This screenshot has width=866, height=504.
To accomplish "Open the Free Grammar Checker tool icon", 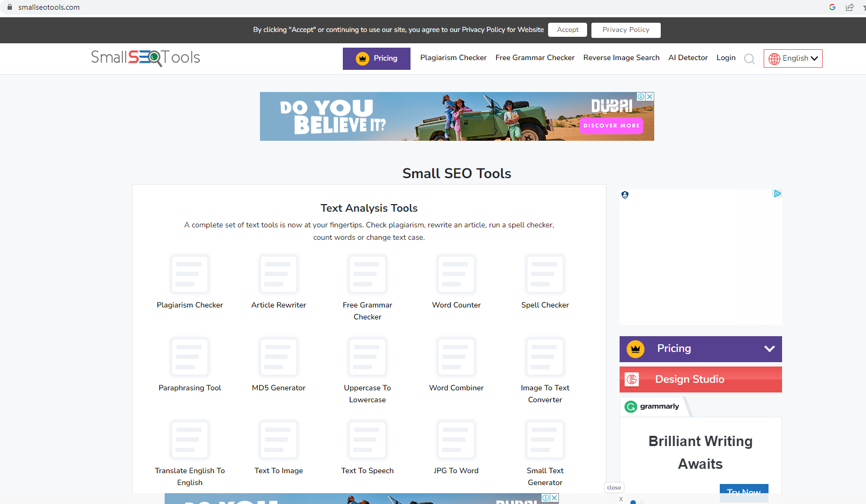I will (x=367, y=274).
